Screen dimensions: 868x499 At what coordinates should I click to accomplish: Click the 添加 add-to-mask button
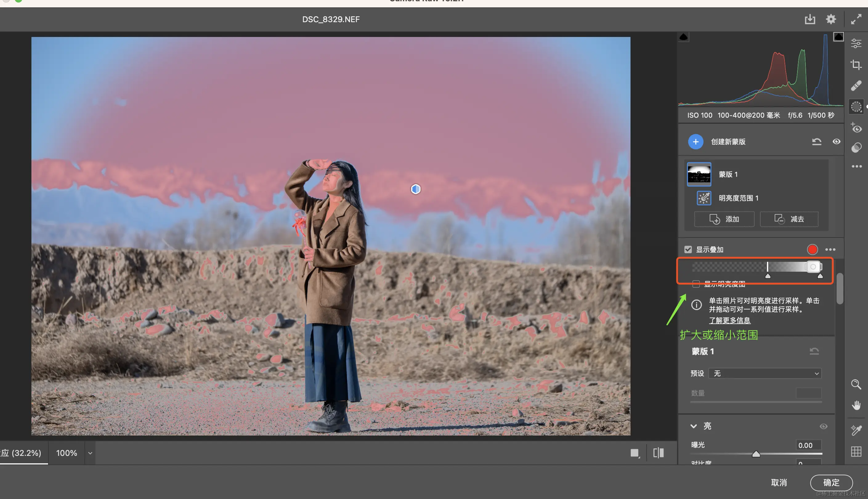pyautogui.click(x=724, y=219)
